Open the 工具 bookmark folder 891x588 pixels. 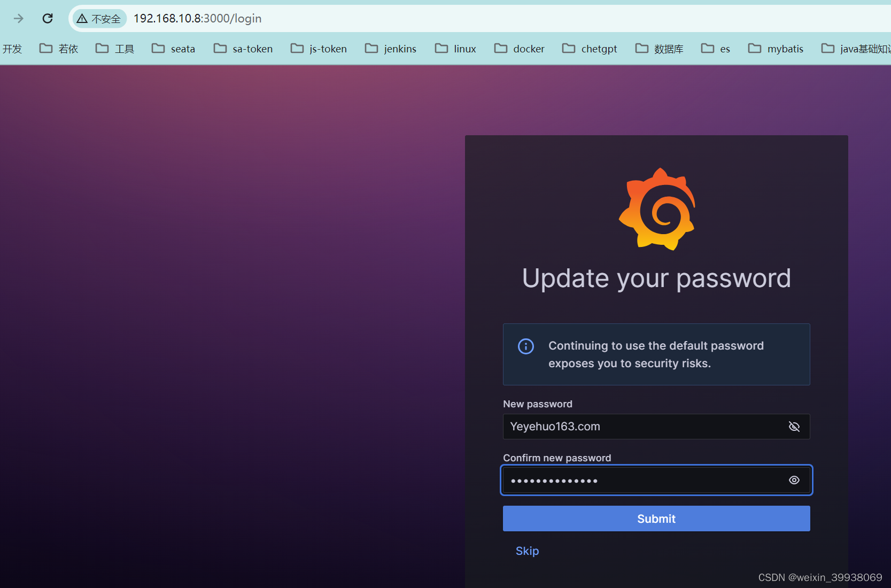(x=115, y=49)
